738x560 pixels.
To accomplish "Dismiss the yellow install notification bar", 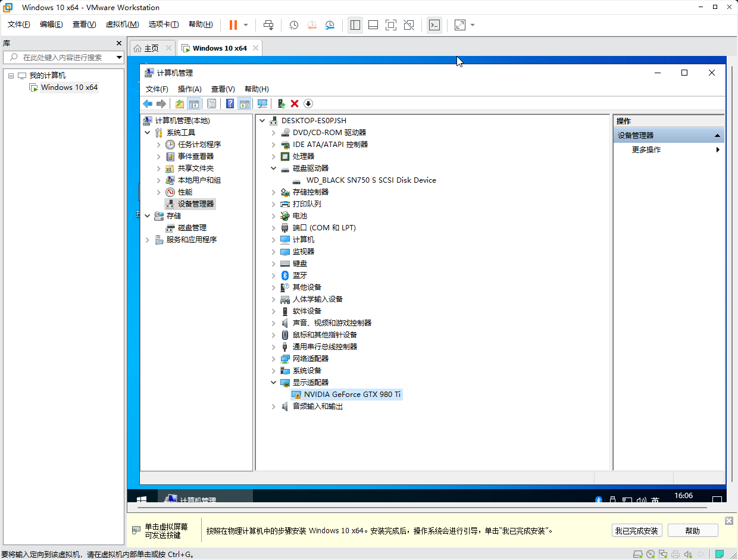I will (x=729, y=521).
